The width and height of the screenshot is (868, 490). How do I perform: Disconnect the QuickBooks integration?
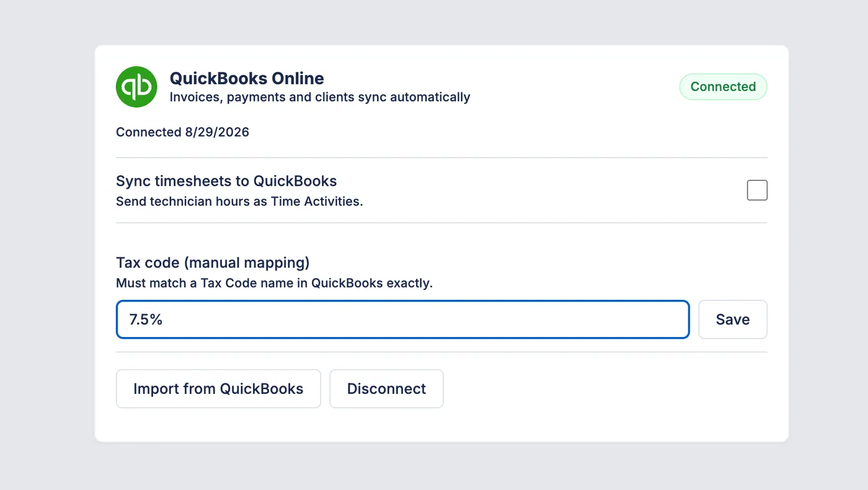pos(386,389)
